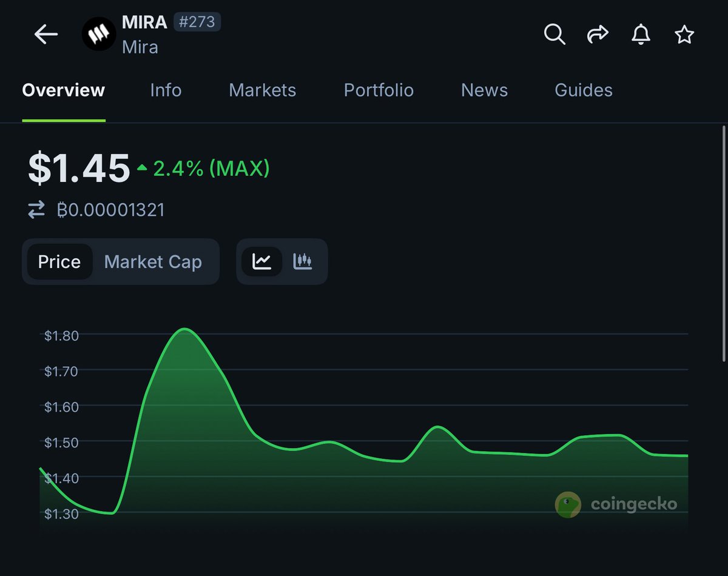The image size is (728, 576).
Task: Switch to line chart view
Action: [261, 261]
